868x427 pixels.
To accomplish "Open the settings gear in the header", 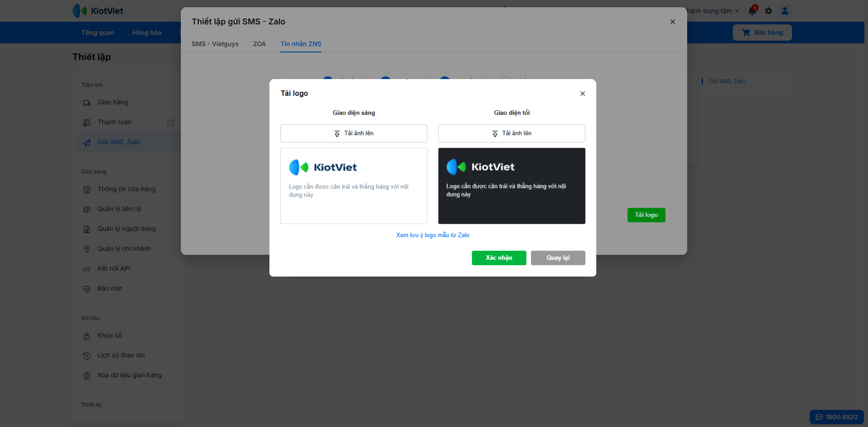I will (769, 11).
